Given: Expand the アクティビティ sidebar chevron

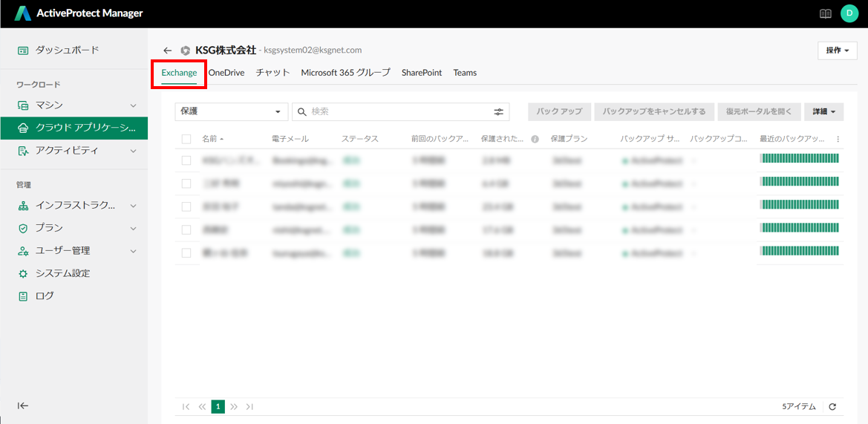Looking at the screenshot, I should coord(133,151).
